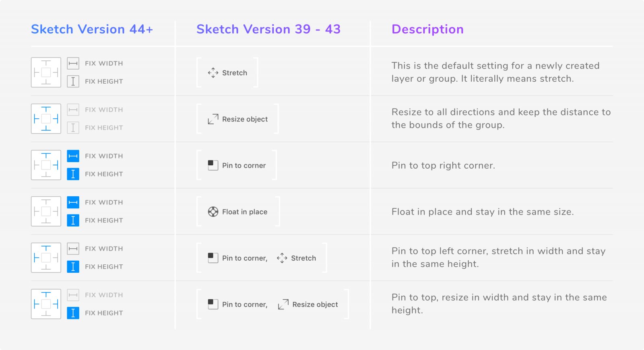Image resolution: width=644 pixels, height=350 pixels.
Task: Click the Pin to corner square icon in the third row
Action: 213,165
